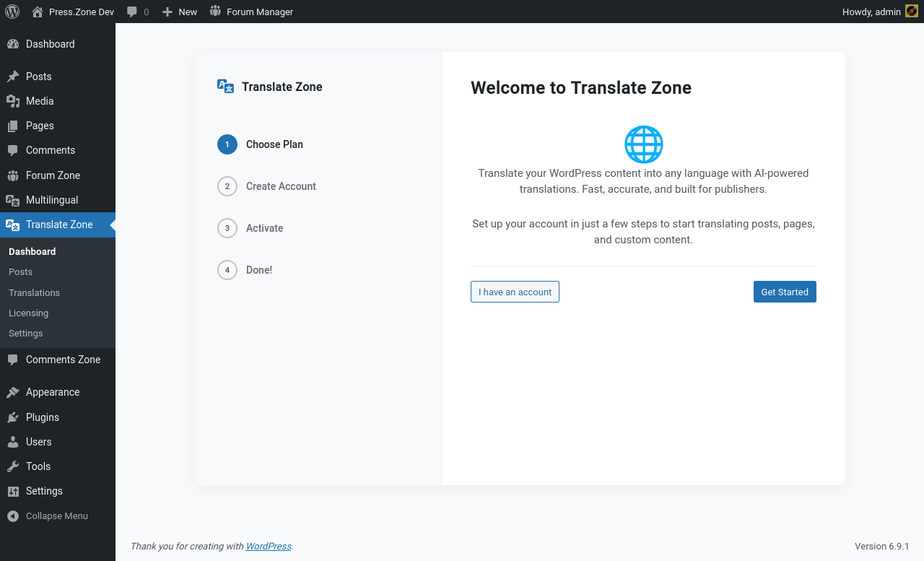Image resolution: width=924 pixels, height=561 pixels.
Task: Open the Media menu label
Action: coord(40,101)
